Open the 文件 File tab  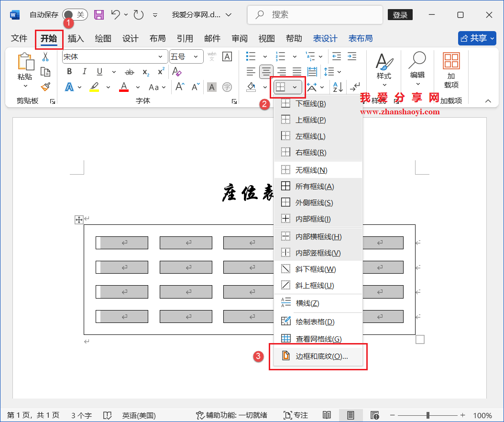point(19,39)
